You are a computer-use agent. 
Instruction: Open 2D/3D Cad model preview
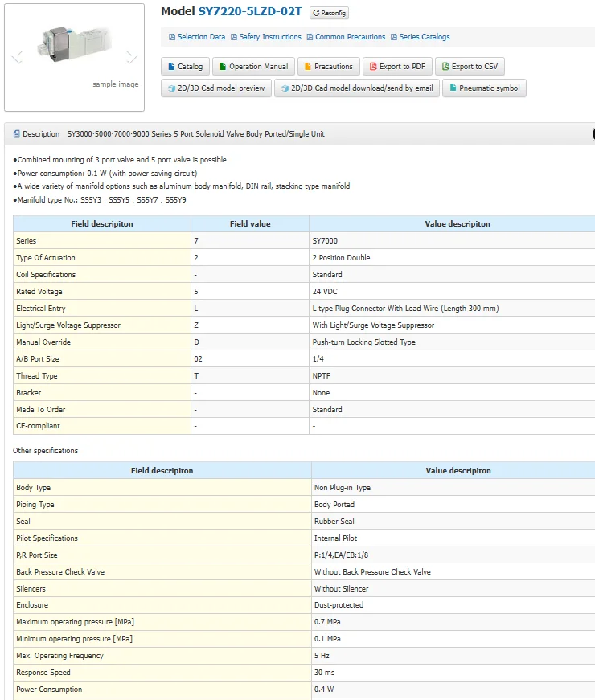(x=216, y=88)
